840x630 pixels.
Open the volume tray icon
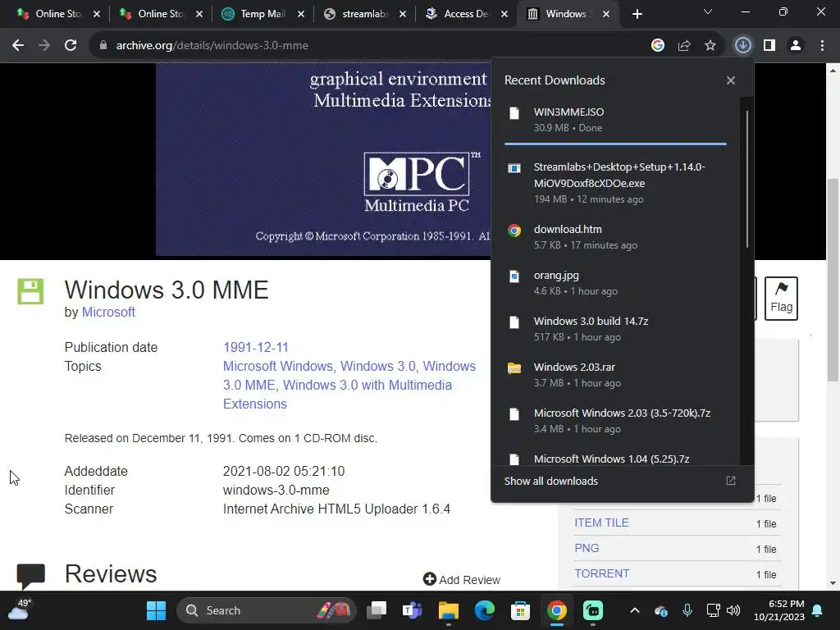click(733, 610)
